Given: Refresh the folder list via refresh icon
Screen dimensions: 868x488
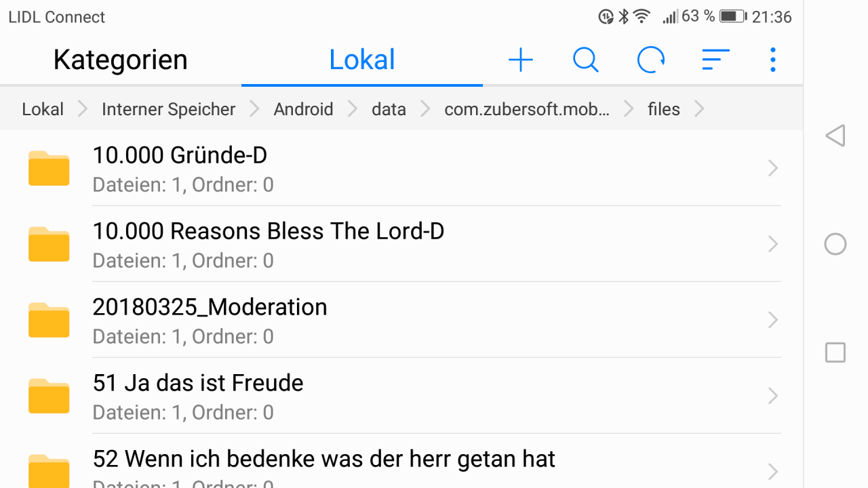Looking at the screenshot, I should click(651, 60).
